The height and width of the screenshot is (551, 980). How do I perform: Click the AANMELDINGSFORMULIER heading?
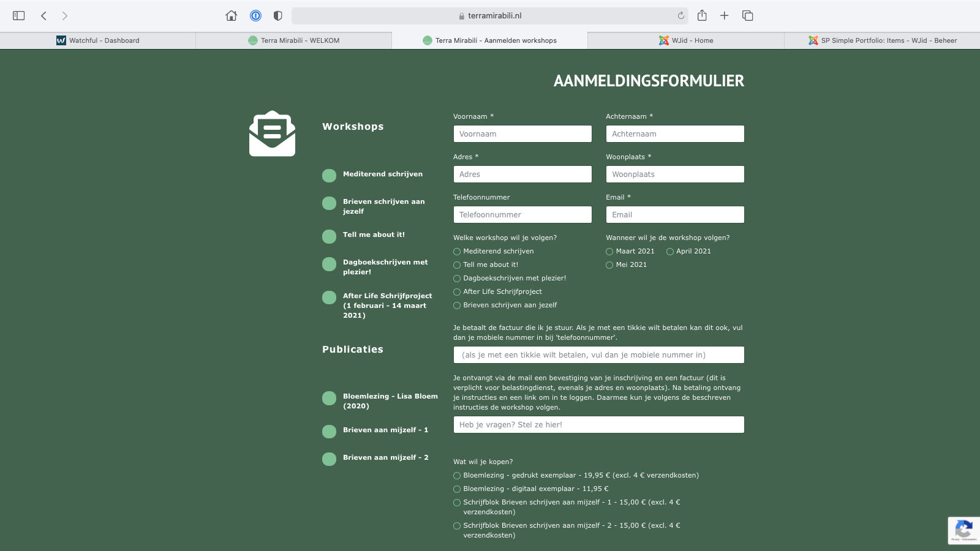click(x=649, y=81)
